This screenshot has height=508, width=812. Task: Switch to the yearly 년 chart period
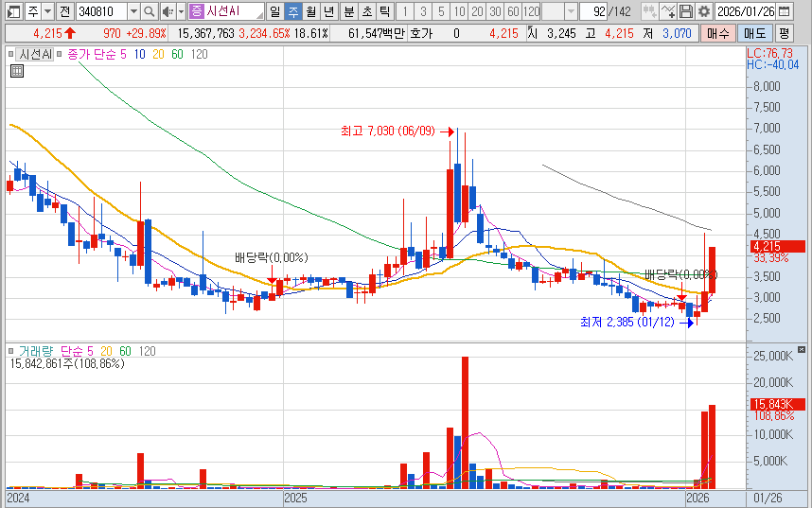(328, 10)
